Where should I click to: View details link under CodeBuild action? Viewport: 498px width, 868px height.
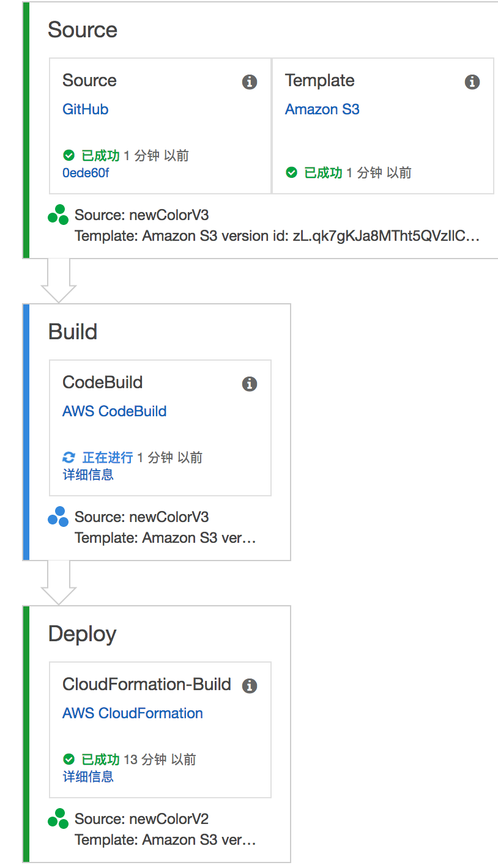pos(88,474)
